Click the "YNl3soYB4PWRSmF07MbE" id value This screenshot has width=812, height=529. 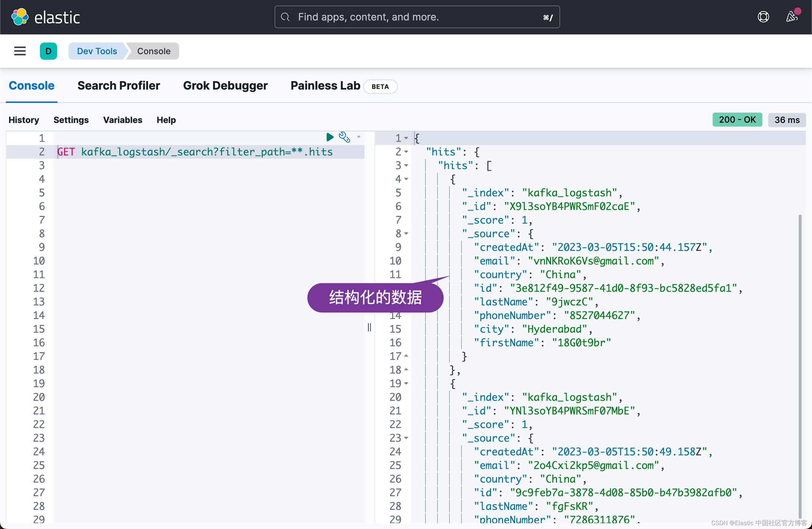pyautogui.click(x=569, y=411)
